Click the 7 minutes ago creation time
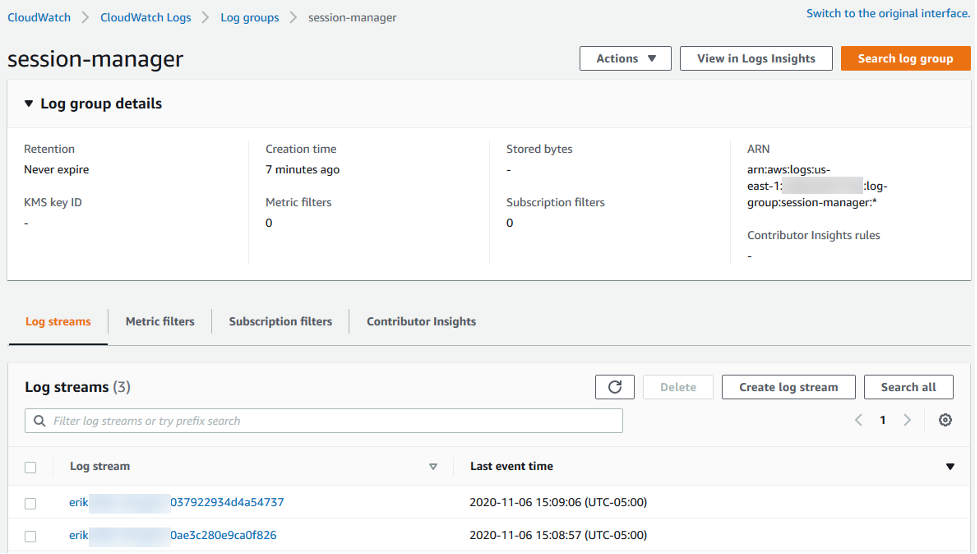This screenshot has height=554, width=977. pos(302,170)
